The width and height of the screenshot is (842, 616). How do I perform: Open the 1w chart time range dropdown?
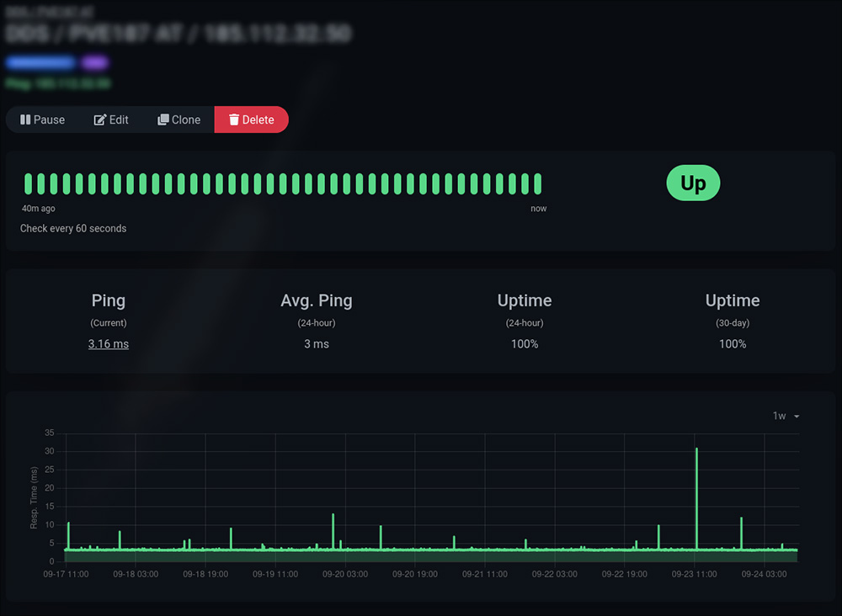pyautogui.click(x=786, y=416)
